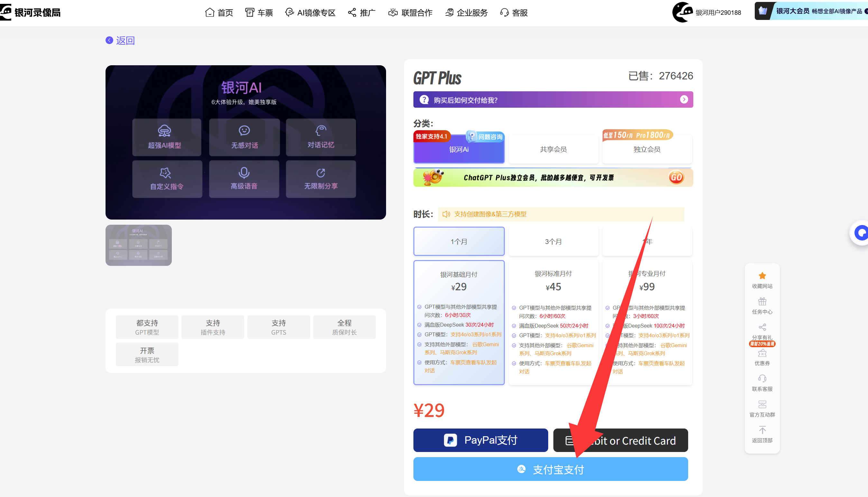Click the 超强AI模型 feature icon
The width and height of the screenshot is (868, 497).
click(164, 131)
